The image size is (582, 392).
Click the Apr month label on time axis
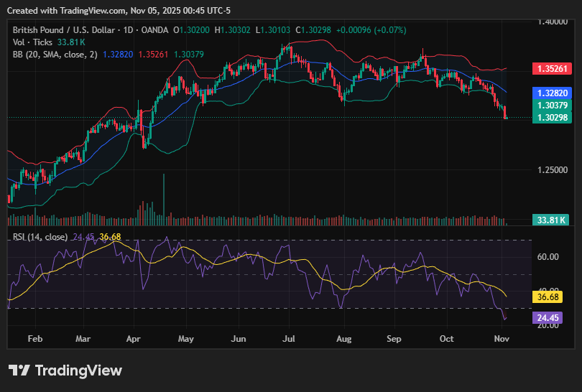click(x=134, y=337)
